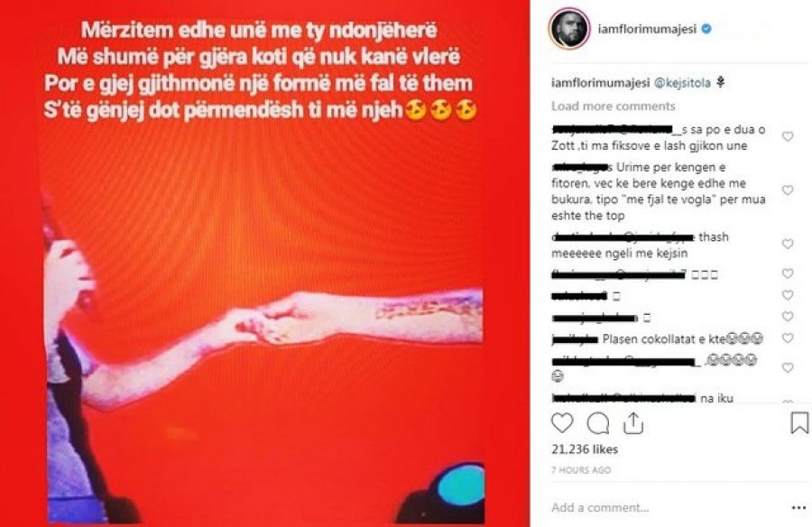Like the comment with four laughing emojis
Image resolution: width=812 pixels, height=527 pixels.
click(x=788, y=368)
